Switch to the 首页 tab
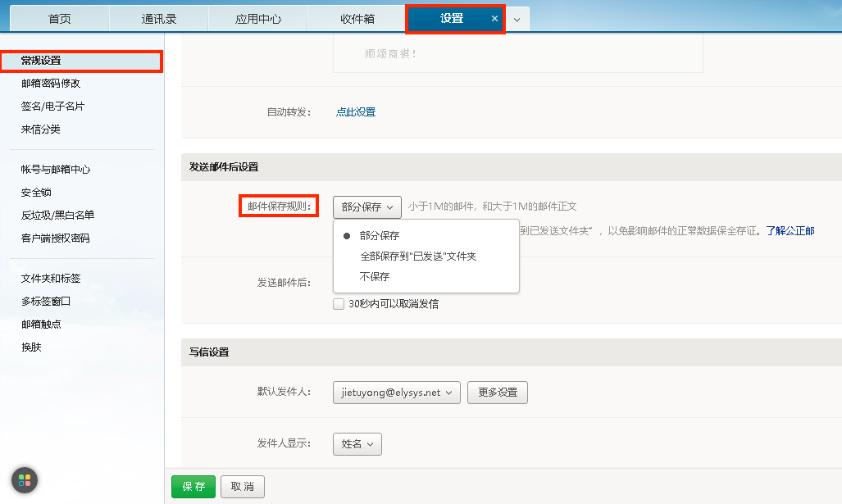 [x=58, y=16]
